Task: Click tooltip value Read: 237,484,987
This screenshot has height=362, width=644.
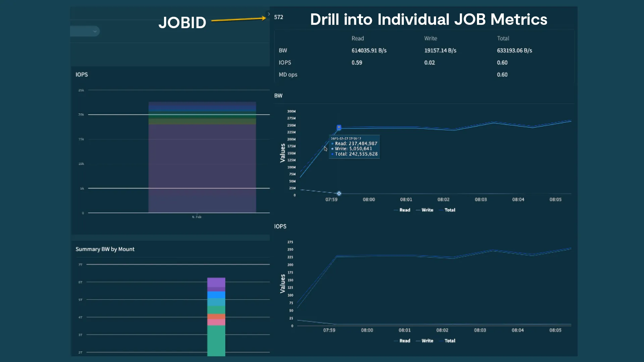Action: point(356,143)
